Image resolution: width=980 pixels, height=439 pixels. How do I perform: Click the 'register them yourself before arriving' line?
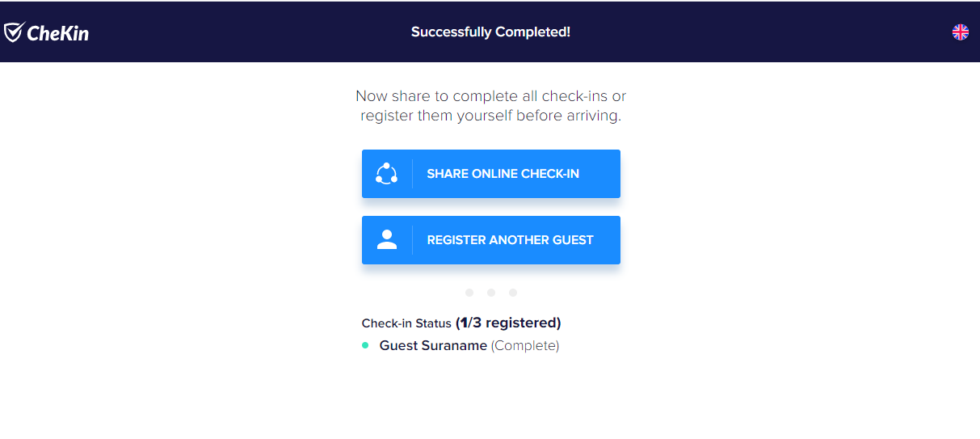[490, 116]
